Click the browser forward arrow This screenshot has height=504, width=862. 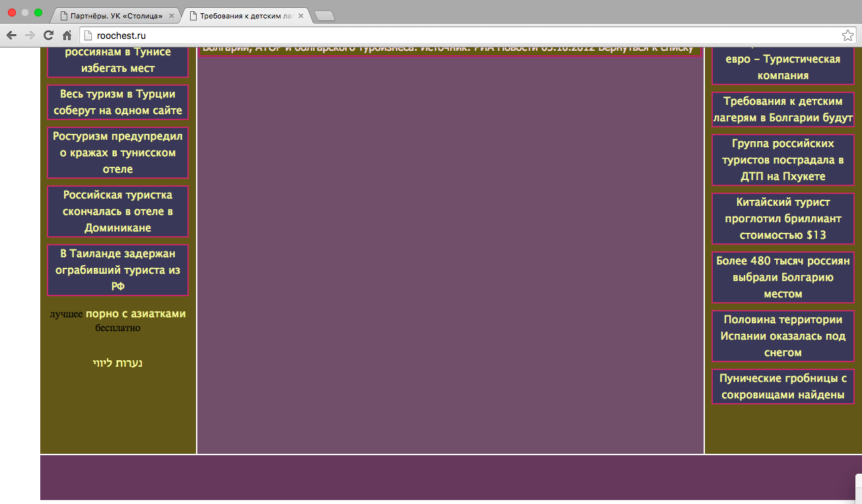30,36
